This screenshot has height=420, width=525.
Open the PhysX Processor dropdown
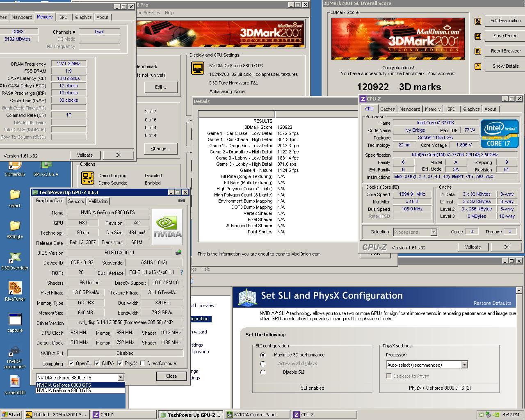(x=464, y=365)
